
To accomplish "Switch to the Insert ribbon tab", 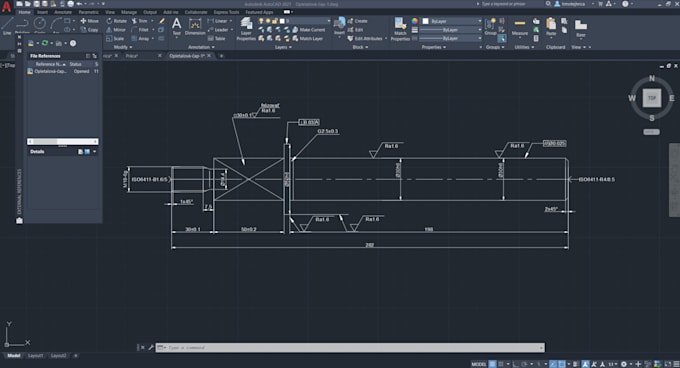I will click(x=42, y=12).
